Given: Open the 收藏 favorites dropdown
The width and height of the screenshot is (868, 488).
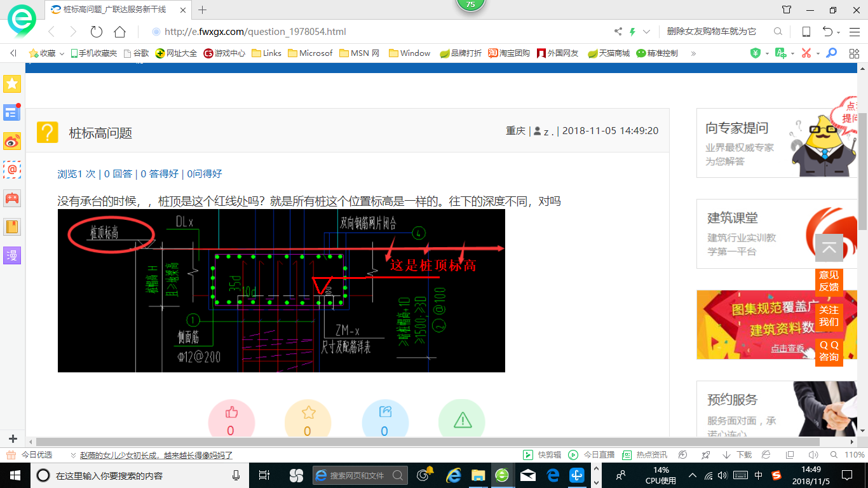Looking at the screenshot, I should 47,53.
